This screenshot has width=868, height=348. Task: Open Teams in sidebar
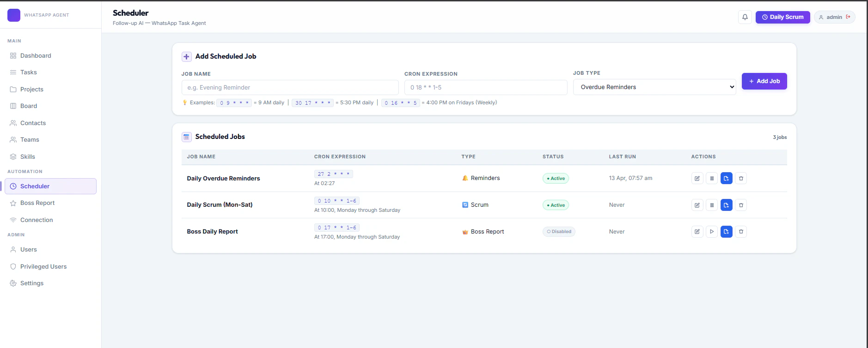pyautogui.click(x=50, y=140)
